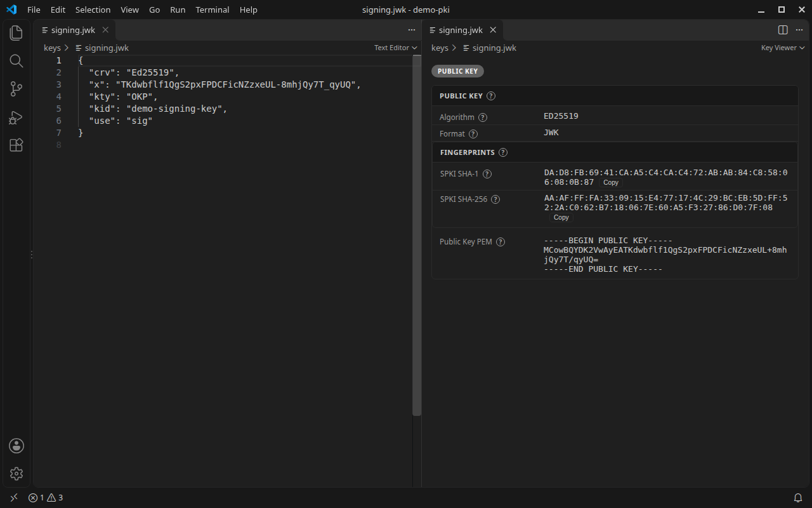Place cursor on "kty": "OKP" line
Image resolution: width=812 pixels, height=508 pixels.
pos(123,97)
